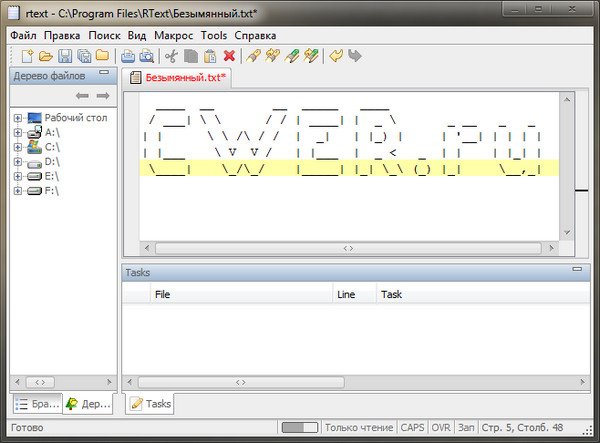600x443 pixels.
Task: Click the Стр. 5, Столб. 48 position readout
Action: point(522,427)
